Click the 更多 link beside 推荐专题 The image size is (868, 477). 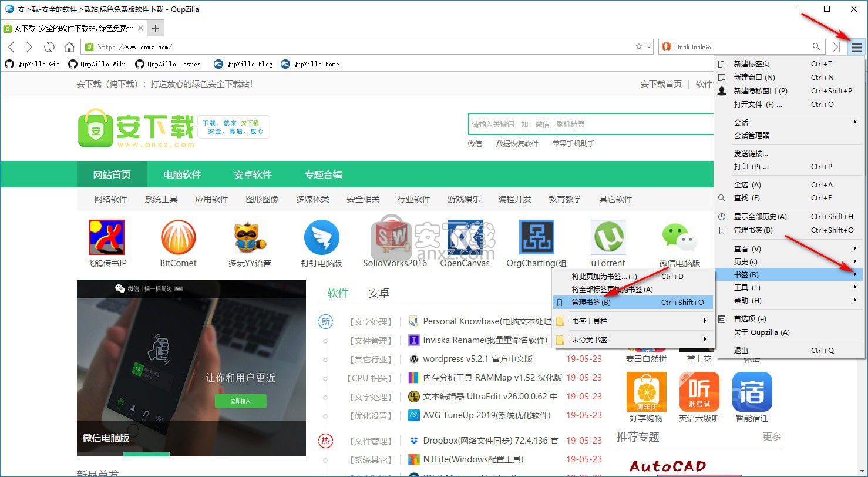772,437
